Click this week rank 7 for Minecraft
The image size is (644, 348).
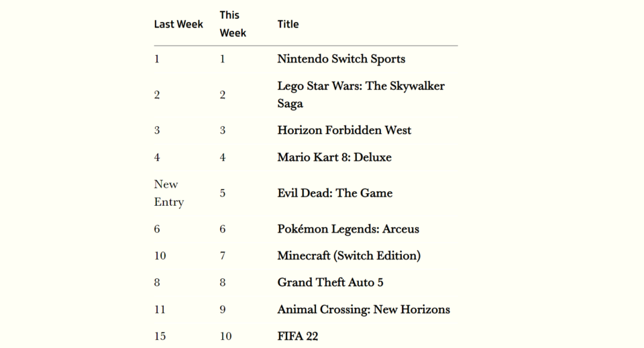[222, 255]
